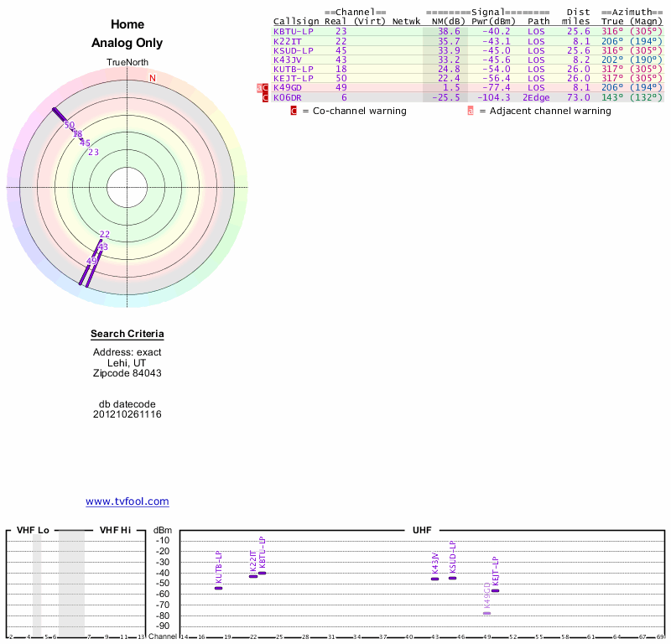The width and height of the screenshot is (671, 644).
Task: Click the Search Criteria heading
Action: pyautogui.click(x=127, y=334)
